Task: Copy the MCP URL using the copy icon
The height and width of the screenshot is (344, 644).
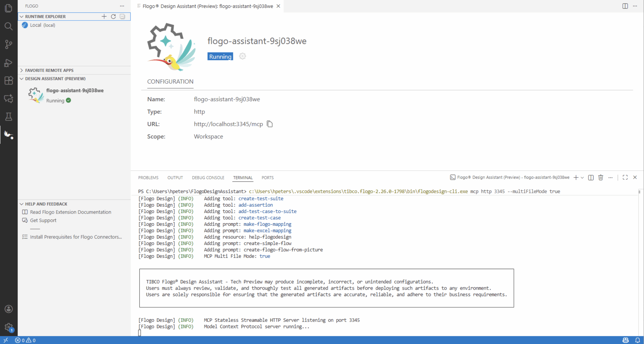Action: pos(270,124)
